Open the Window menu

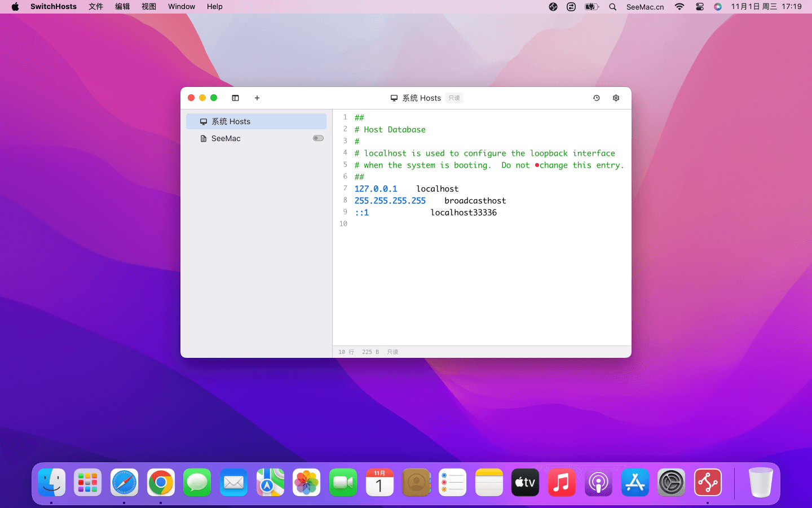(x=182, y=7)
